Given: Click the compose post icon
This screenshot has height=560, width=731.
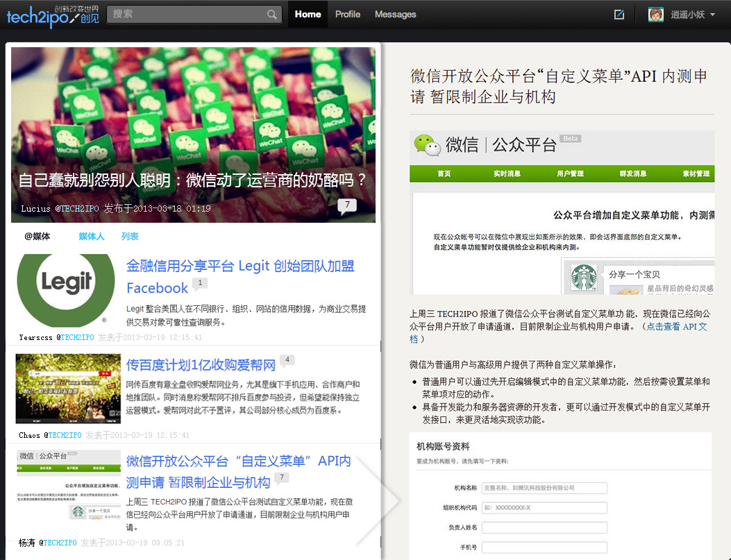Looking at the screenshot, I should (x=619, y=15).
